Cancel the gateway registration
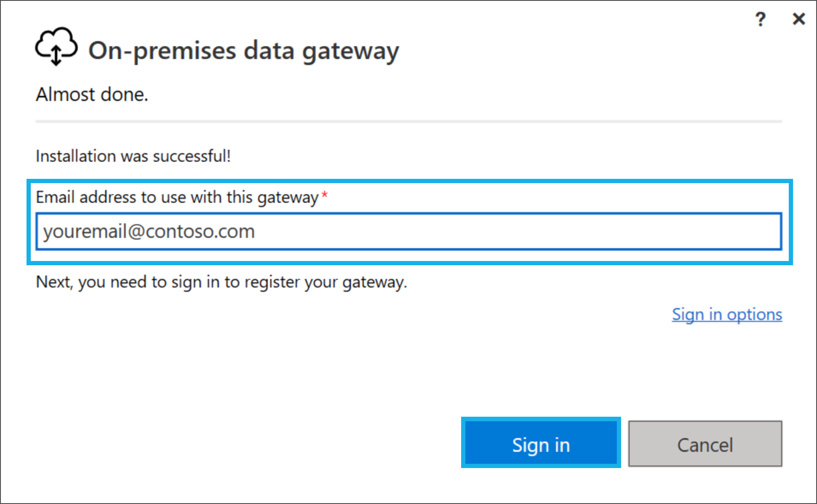The width and height of the screenshot is (817, 504). pyautogui.click(x=705, y=444)
